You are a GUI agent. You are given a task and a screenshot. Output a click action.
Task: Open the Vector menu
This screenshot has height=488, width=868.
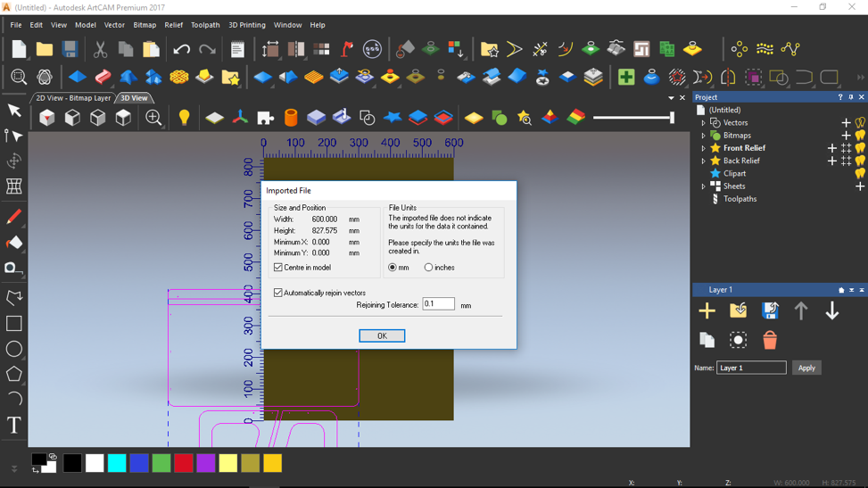pos(114,25)
